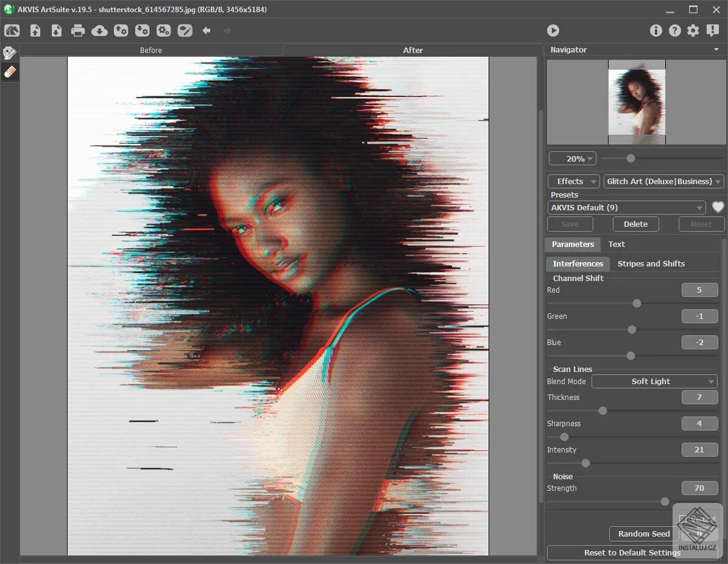Image resolution: width=728 pixels, height=564 pixels.
Task: Open the AKVIS home page horse icon
Action: (x=12, y=30)
